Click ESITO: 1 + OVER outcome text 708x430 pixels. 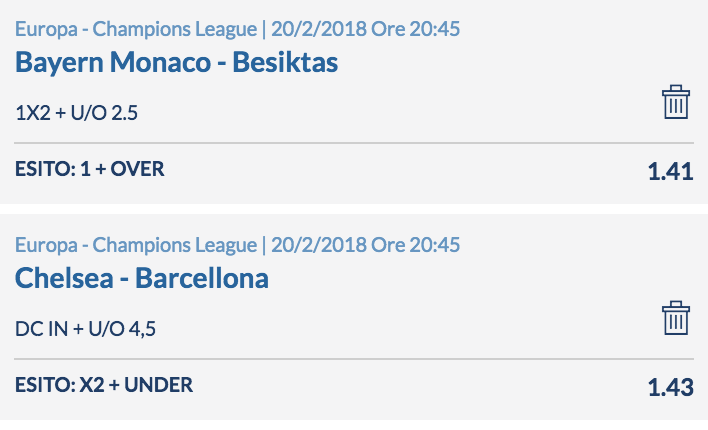tap(90, 169)
